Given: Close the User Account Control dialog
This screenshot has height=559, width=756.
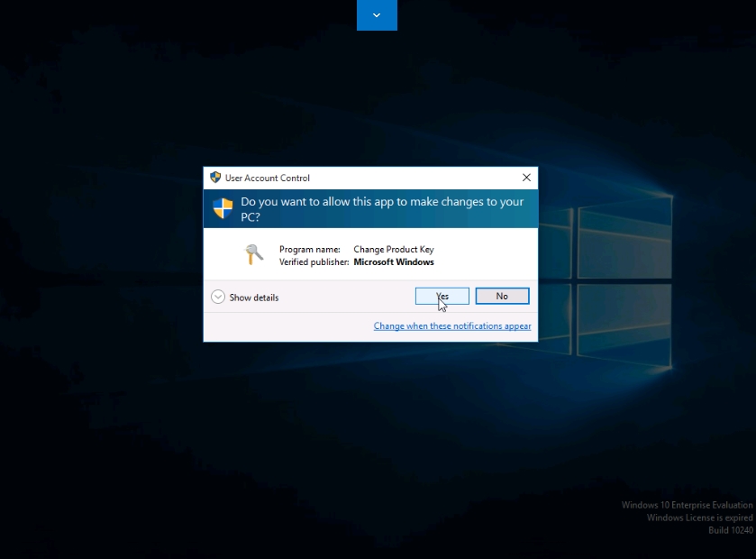Looking at the screenshot, I should tap(526, 178).
